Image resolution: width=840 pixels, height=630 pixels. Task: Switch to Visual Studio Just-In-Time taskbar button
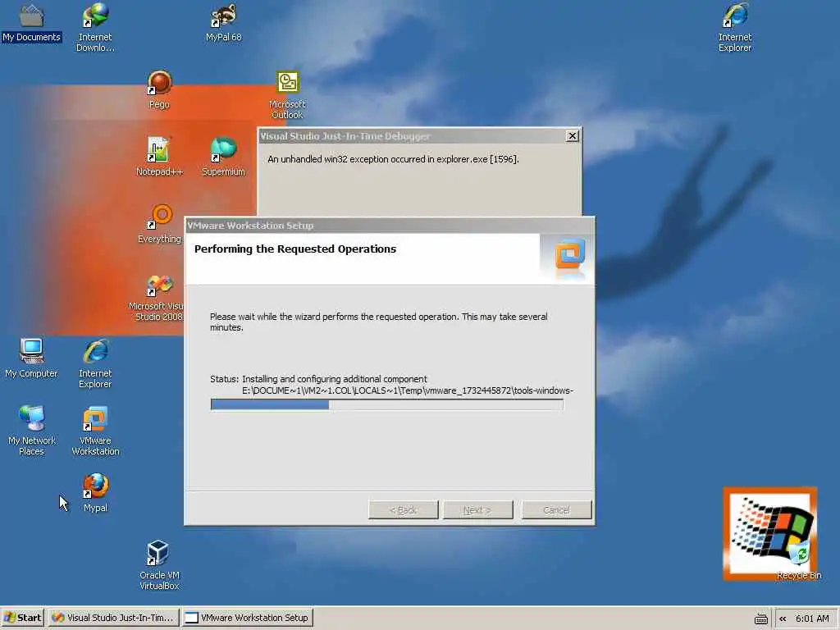pyautogui.click(x=113, y=618)
